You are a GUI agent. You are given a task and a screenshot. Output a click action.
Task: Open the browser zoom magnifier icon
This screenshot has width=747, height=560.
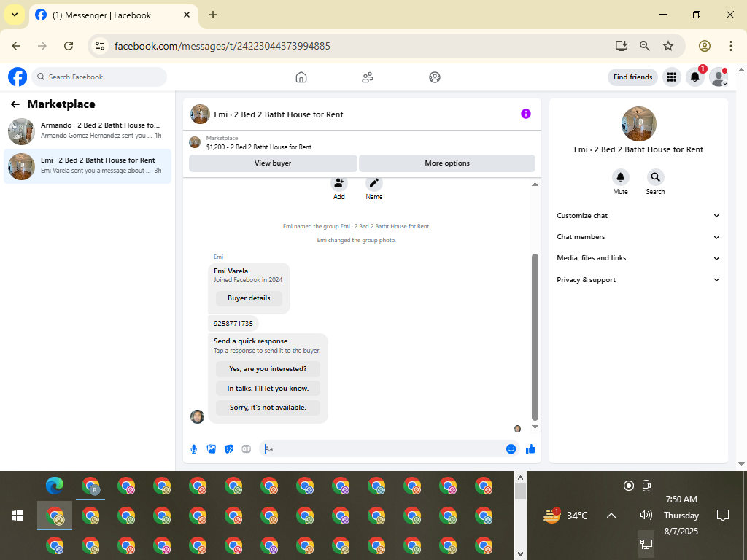pyautogui.click(x=645, y=46)
